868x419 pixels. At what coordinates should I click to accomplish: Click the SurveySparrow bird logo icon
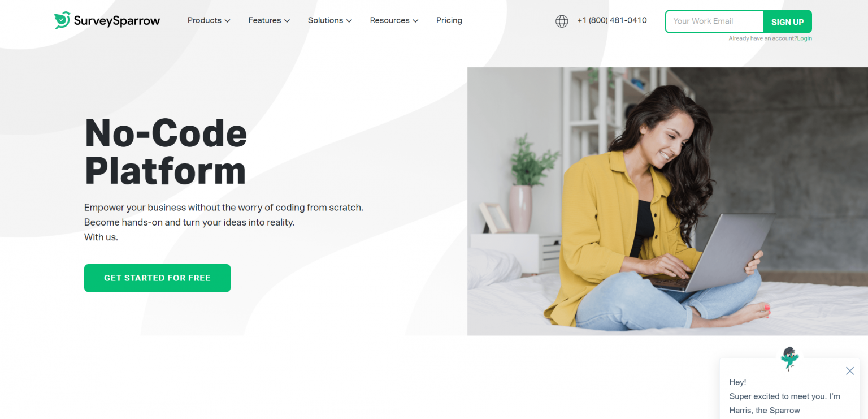[62, 20]
